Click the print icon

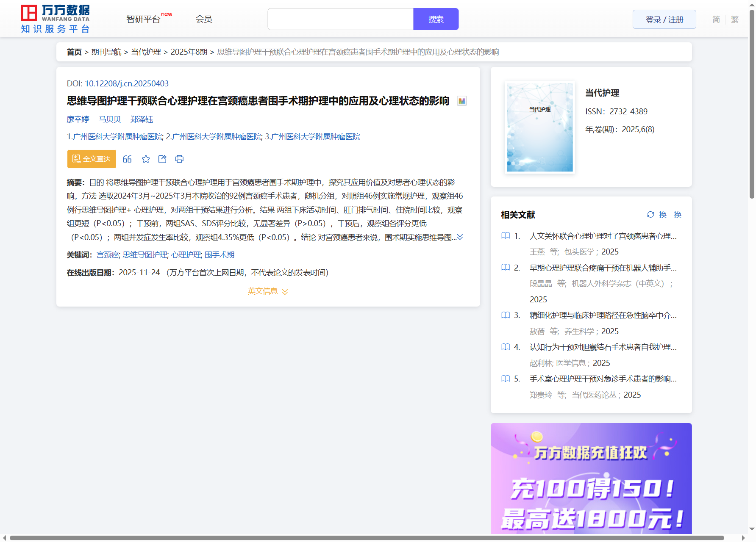pos(179,159)
